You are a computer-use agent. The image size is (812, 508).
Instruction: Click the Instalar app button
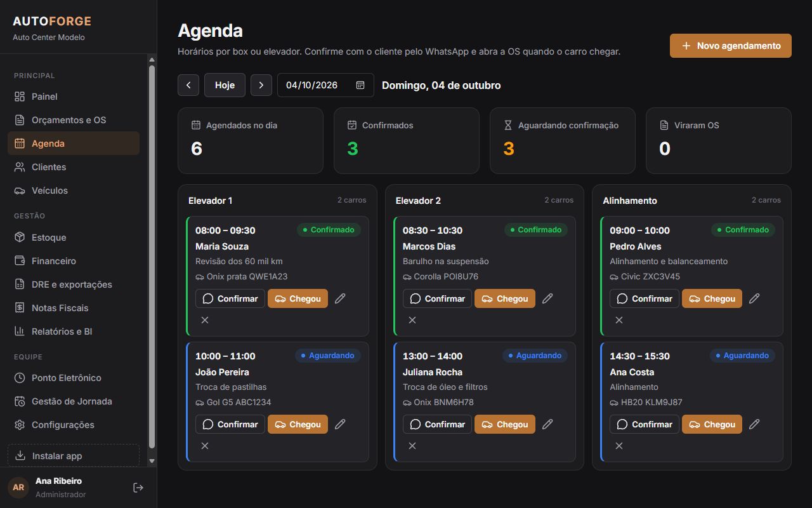click(x=74, y=456)
